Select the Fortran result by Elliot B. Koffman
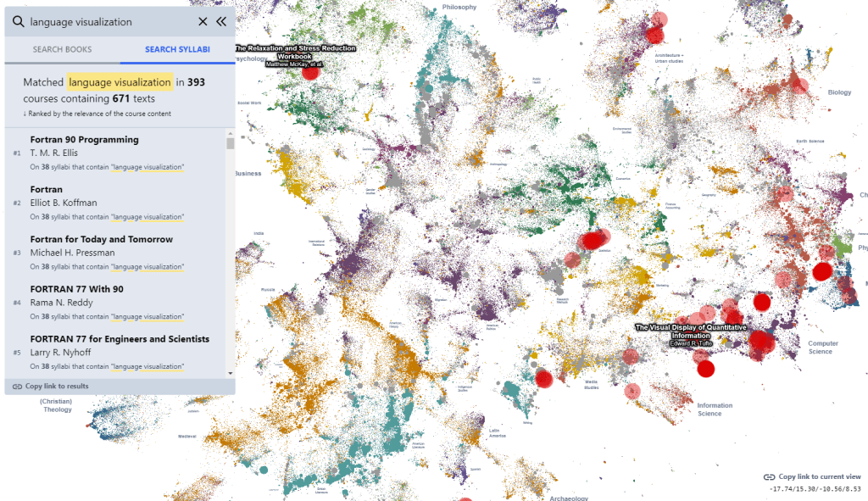The width and height of the screenshot is (868, 501). (47, 190)
